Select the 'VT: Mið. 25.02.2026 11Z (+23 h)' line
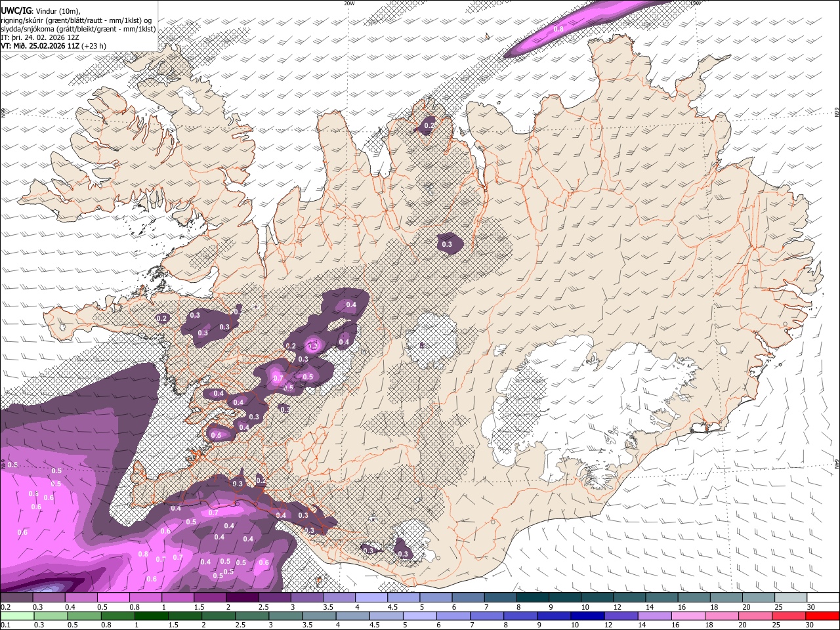 pos(53,46)
